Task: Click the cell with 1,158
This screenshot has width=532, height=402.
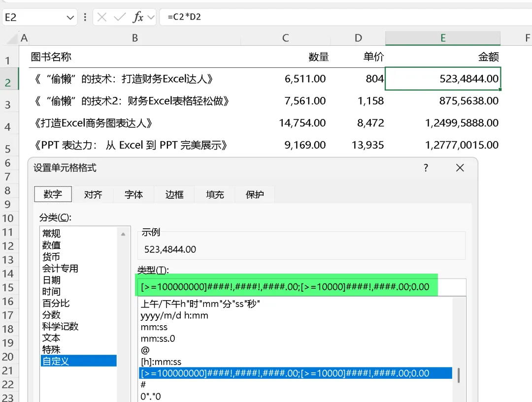Action: [358, 101]
